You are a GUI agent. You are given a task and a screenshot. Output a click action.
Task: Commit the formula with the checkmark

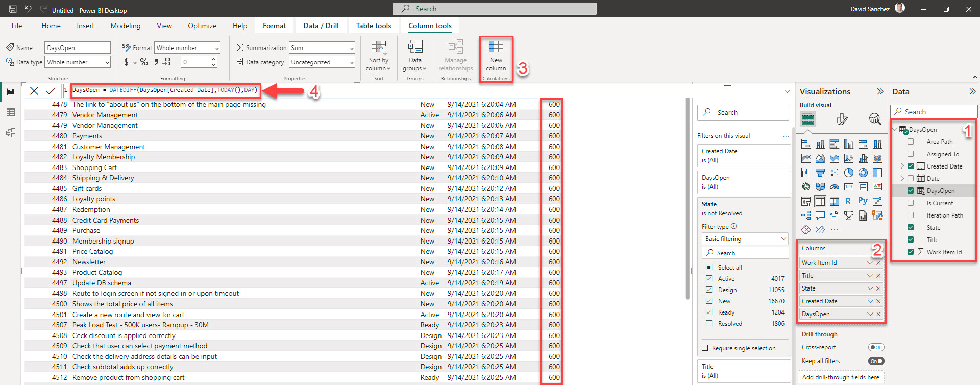coord(51,91)
